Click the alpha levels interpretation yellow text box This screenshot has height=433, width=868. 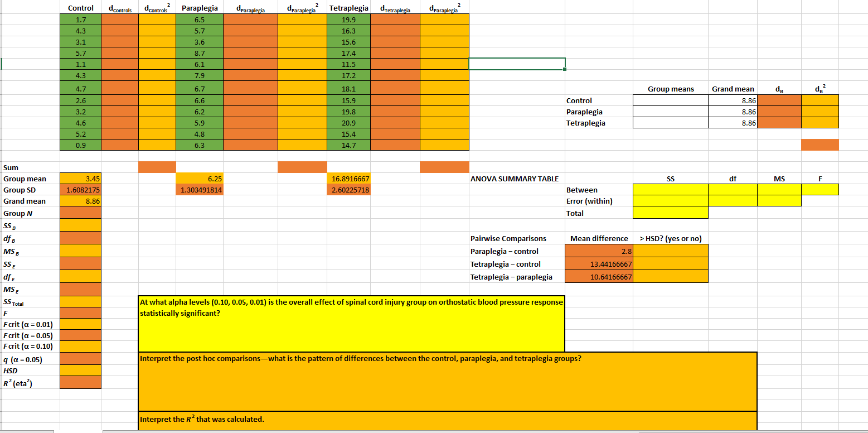tap(351, 324)
